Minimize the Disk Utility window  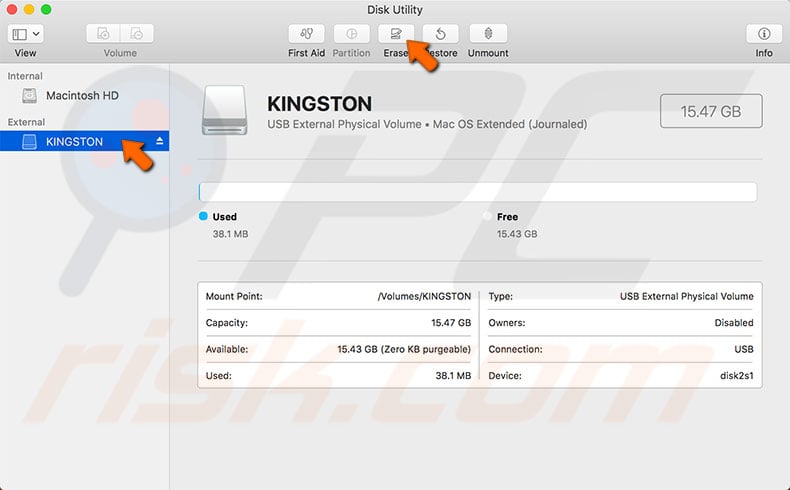pyautogui.click(x=29, y=10)
